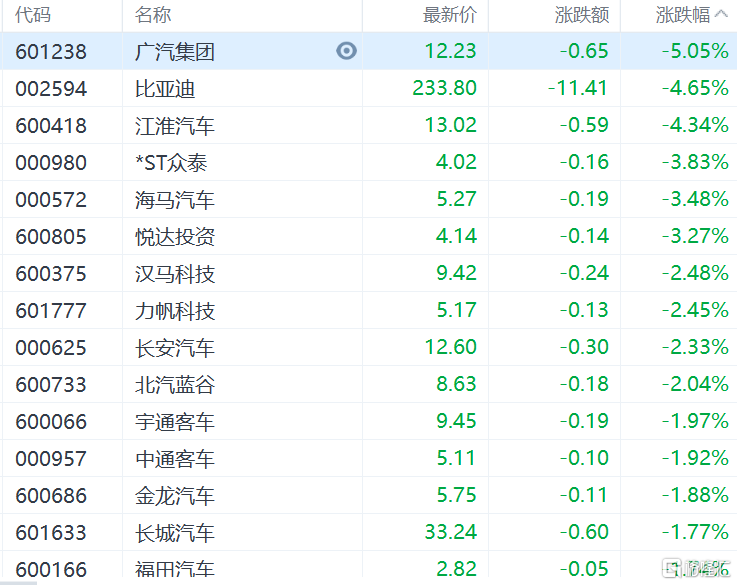Click the -1.92% change percentage

click(x=695, y=458)
